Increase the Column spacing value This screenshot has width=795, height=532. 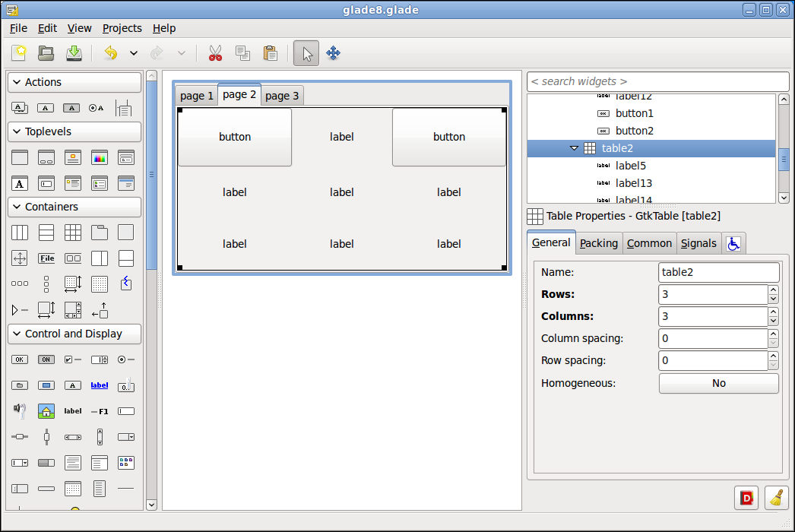click(x=773, y=334)
